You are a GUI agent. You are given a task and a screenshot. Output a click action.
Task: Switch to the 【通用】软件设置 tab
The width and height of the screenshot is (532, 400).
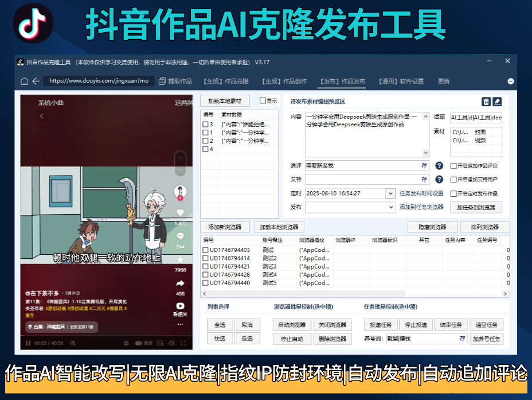click(x=402, y=81)
